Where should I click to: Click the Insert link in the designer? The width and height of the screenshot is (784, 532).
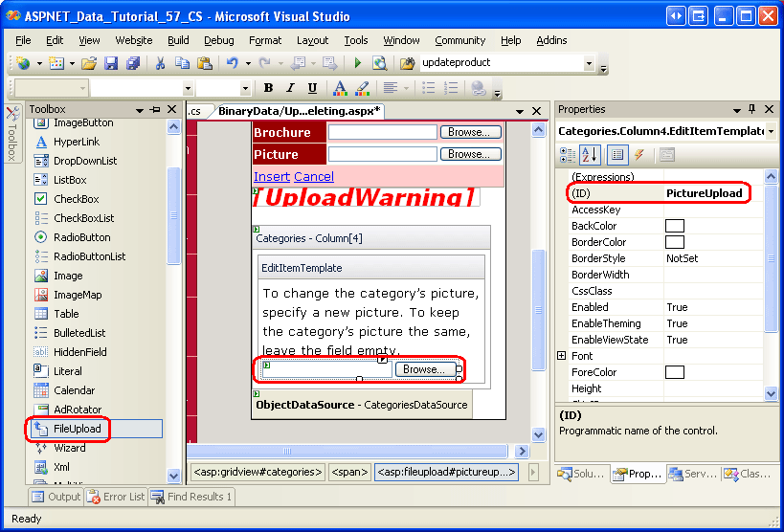pyautogui.click(x=271, y=176)
